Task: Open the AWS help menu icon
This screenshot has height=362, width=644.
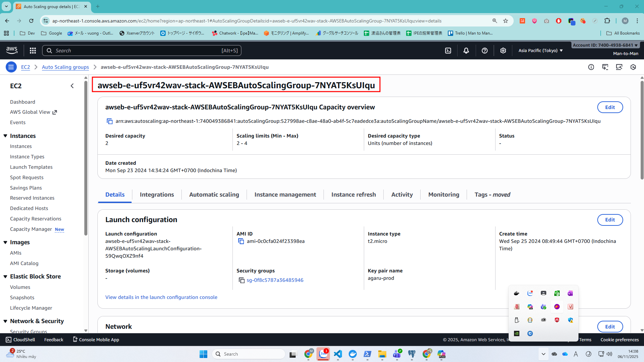Action: point(484,51)
